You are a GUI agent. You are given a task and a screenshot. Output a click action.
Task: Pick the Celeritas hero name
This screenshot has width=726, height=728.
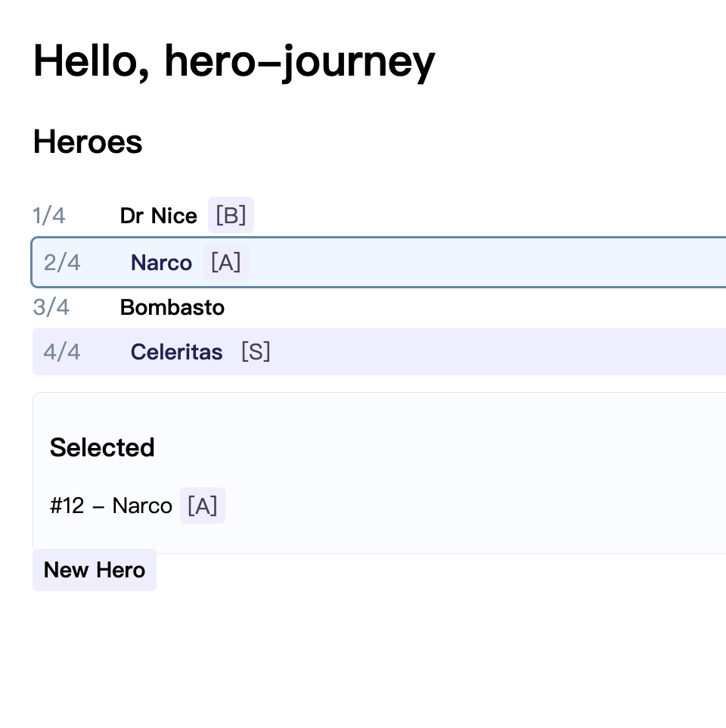tap(176, 352)
